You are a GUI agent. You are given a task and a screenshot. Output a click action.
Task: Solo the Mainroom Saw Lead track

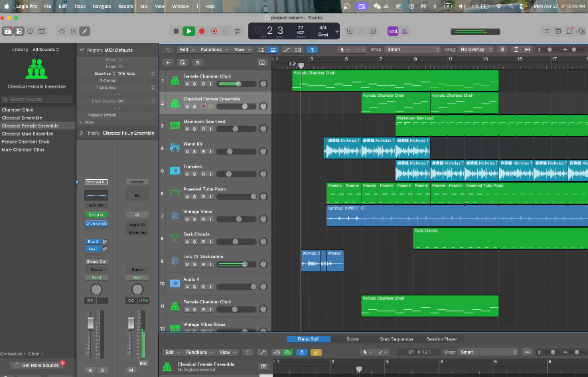tap(194, 129)
